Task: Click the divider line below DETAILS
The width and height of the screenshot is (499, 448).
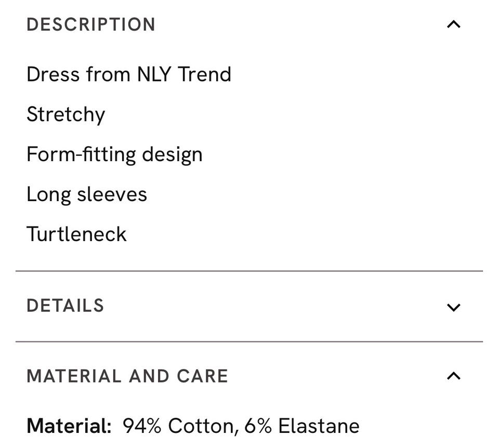Action: click(x=249, y=341)
